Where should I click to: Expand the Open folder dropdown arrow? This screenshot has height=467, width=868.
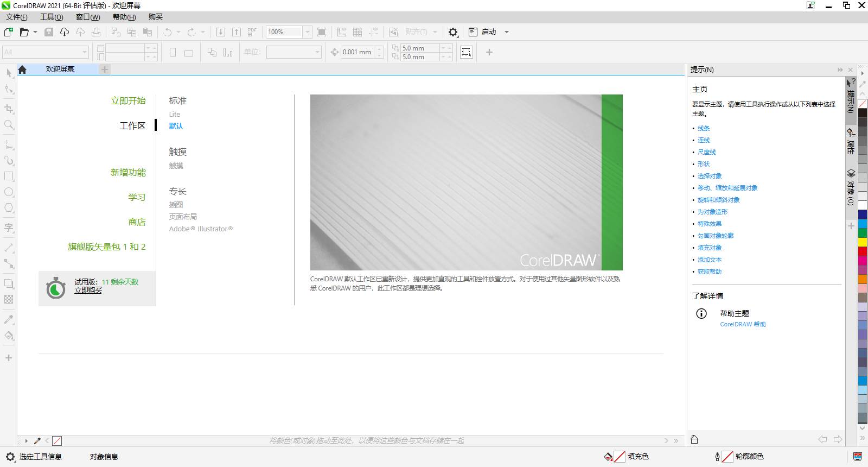pos(35,32)
